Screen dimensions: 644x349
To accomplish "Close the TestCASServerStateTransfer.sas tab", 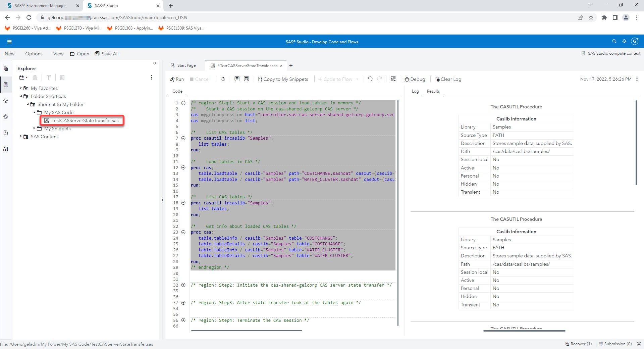I will [281, 66].
